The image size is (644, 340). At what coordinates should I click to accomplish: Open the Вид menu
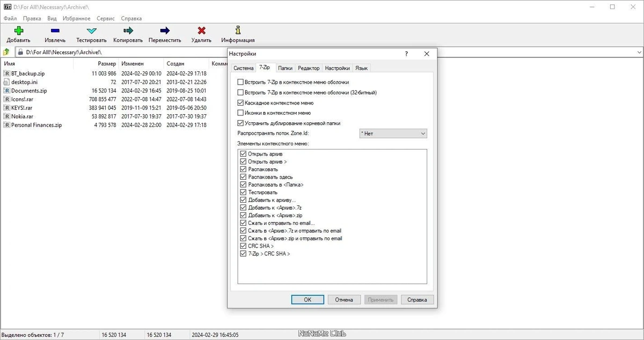pos(52,18)
